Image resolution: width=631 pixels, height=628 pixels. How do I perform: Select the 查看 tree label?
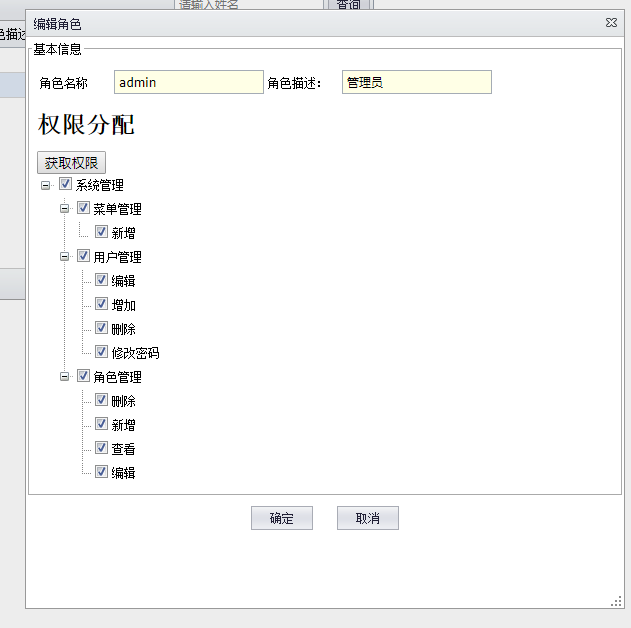pos(124,449)
